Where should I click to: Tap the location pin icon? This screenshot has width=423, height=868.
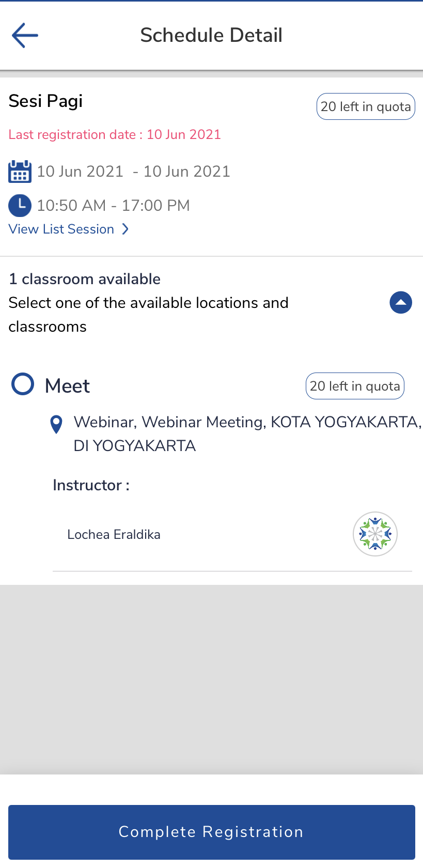(56, 424)
